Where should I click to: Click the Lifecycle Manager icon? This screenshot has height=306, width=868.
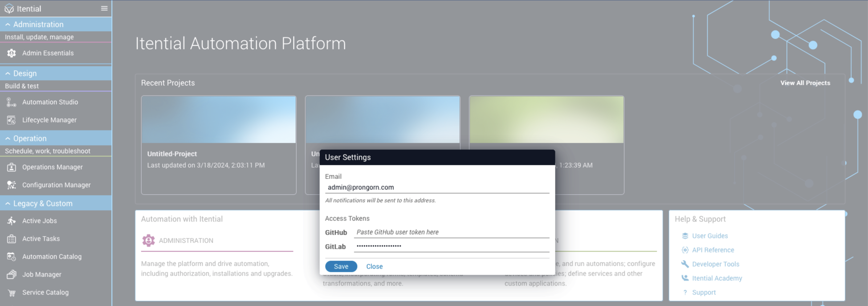pyautogui.click(x=12, y=120)
